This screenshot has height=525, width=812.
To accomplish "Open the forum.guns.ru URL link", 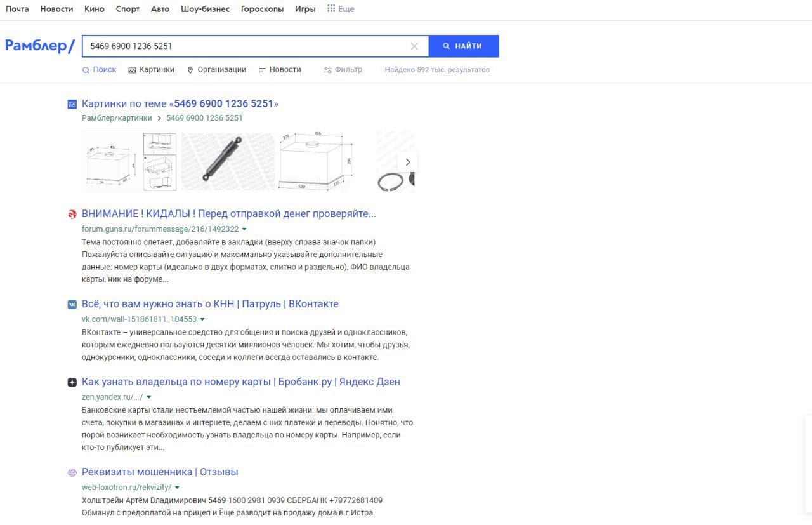I will [160, 229].
